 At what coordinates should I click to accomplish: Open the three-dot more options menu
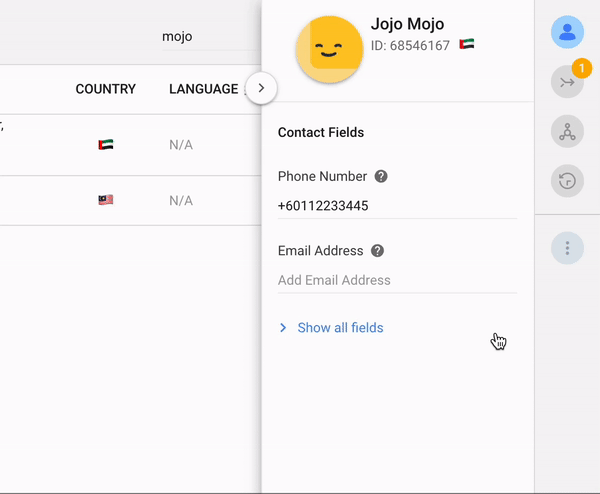(567, 248)
